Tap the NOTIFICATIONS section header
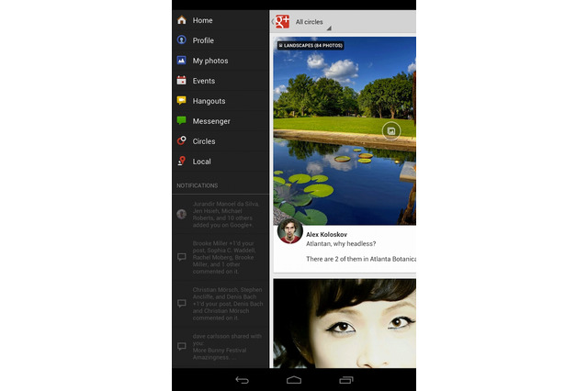The width and height of the screenshot is (588, 391). coord(198,185)
